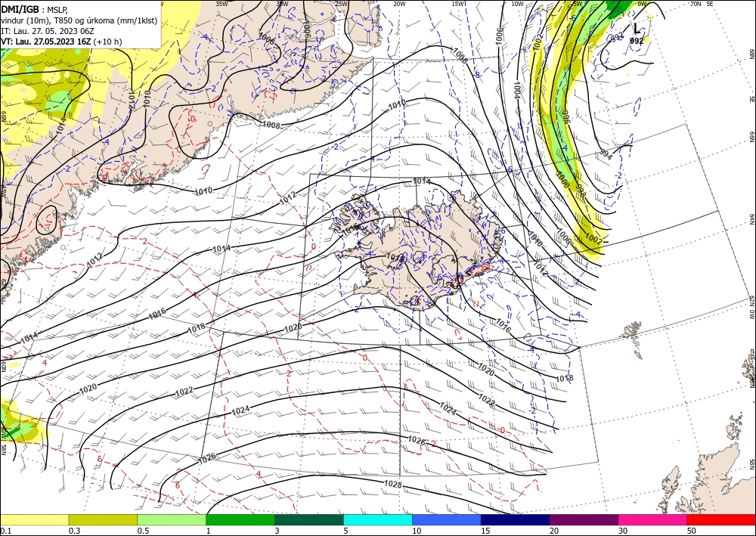
Task: Pick the cyan 5–10 mm legend swatch
Action: (377, 519)
